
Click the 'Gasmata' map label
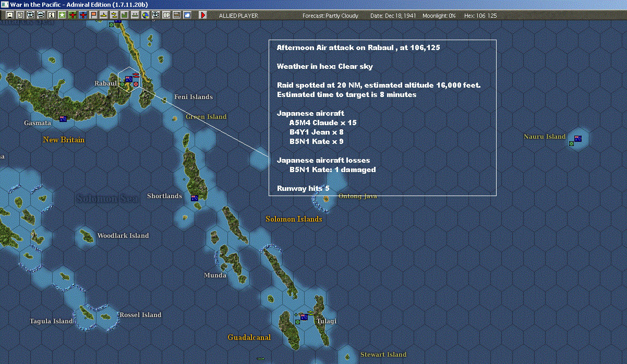point(38,123)
